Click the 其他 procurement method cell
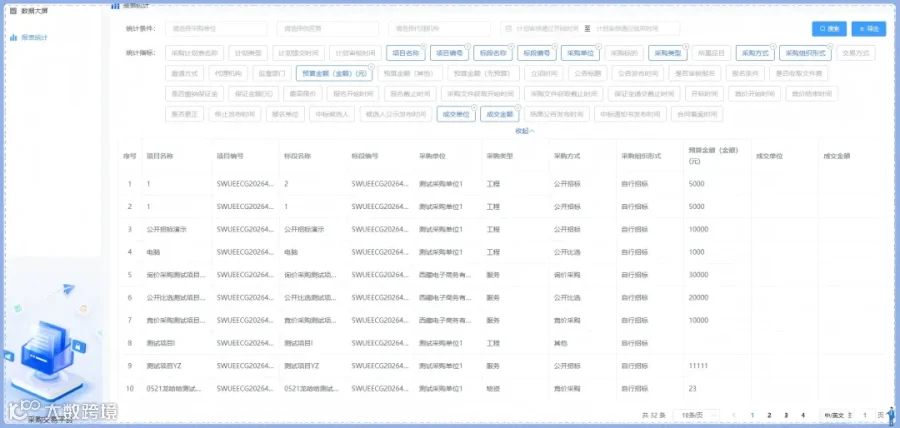 pos(560,343)
